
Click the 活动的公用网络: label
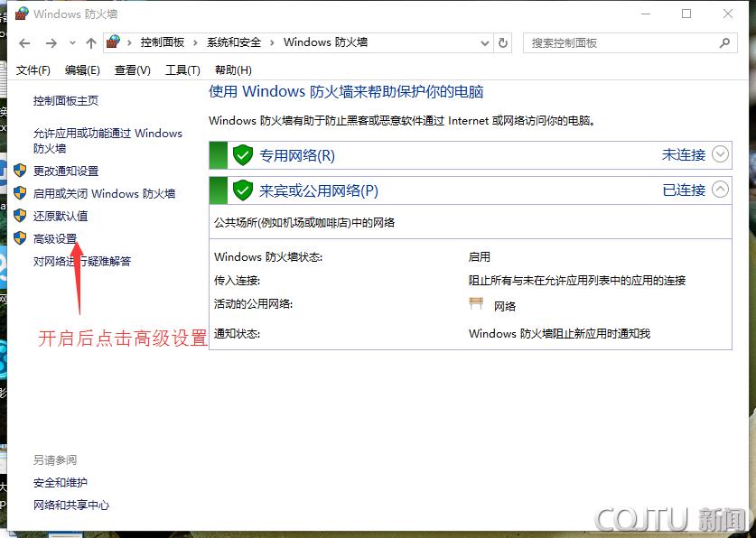point(253,304)
